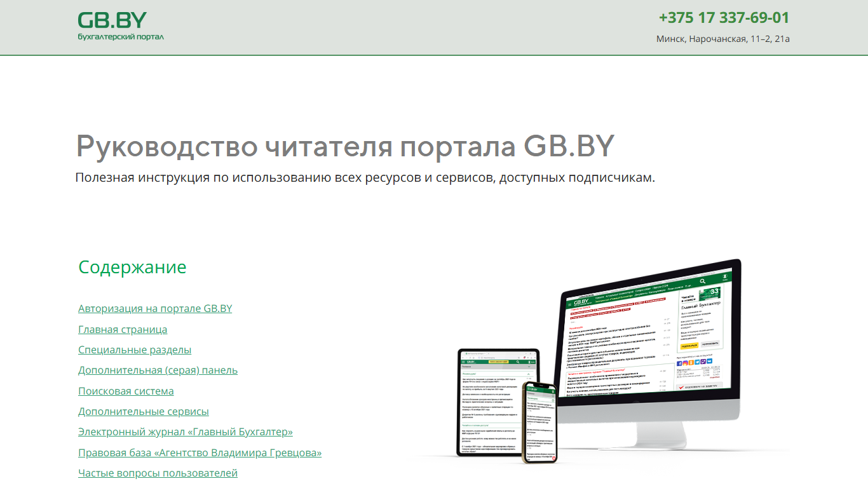Viewport: 868px width, 488px height.
Task: Open the «Частые вопросы пользователей» link
Action: 158,473
